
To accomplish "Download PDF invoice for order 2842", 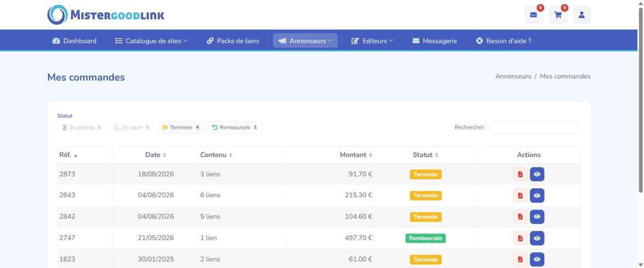I will (x=520, y=216).
